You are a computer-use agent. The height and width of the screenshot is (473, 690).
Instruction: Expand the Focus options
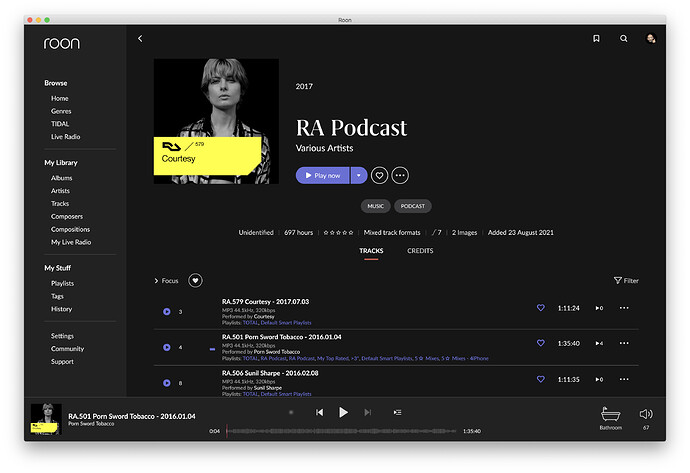click(x=166, y=281)
